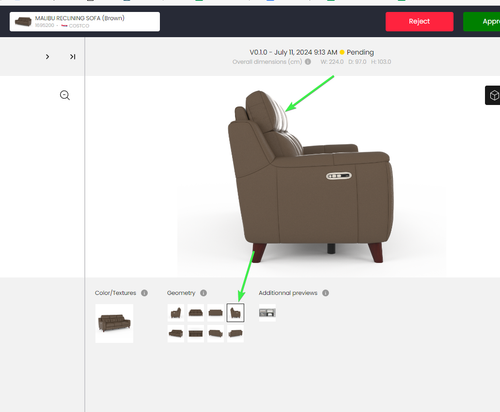Viewport: 500px width, 412px height.
Task: Go to next item with chevron arrow
Action: click(x=47, y=57)
